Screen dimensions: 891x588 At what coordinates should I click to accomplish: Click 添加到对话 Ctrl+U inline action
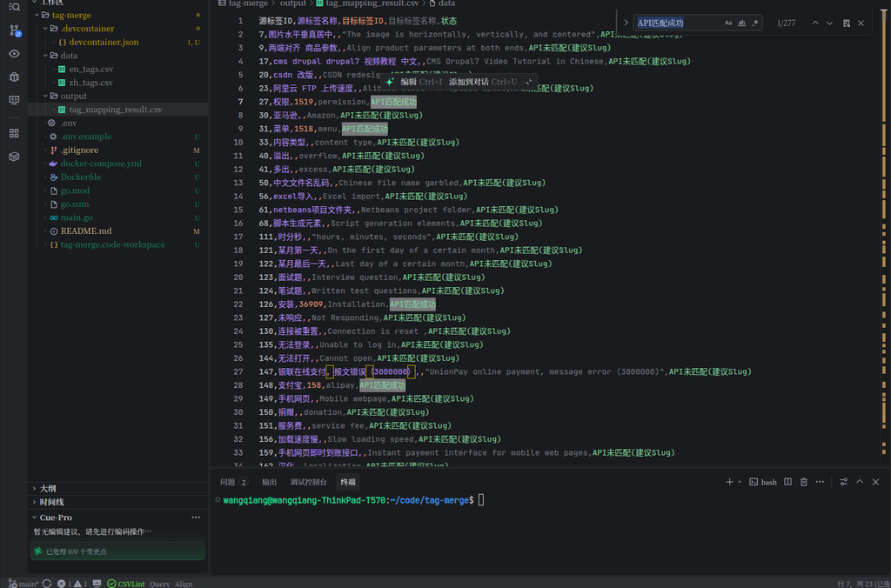click(x=482, y=82)
